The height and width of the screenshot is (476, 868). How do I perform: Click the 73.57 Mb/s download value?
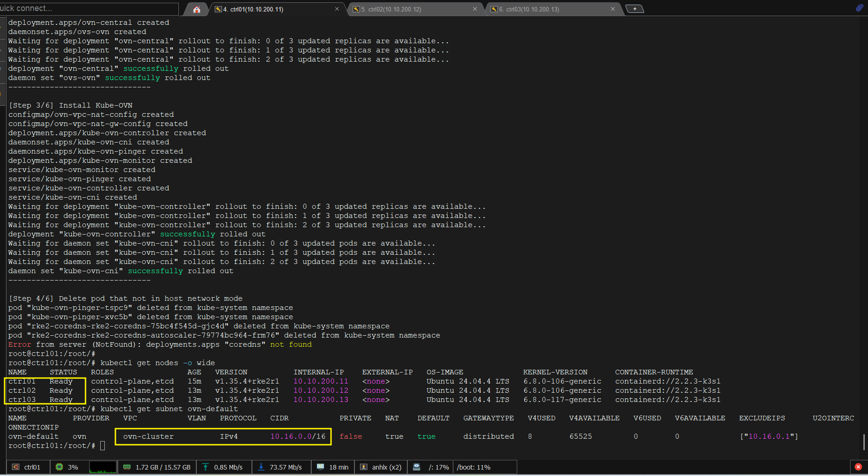click(x=286, y=467)
